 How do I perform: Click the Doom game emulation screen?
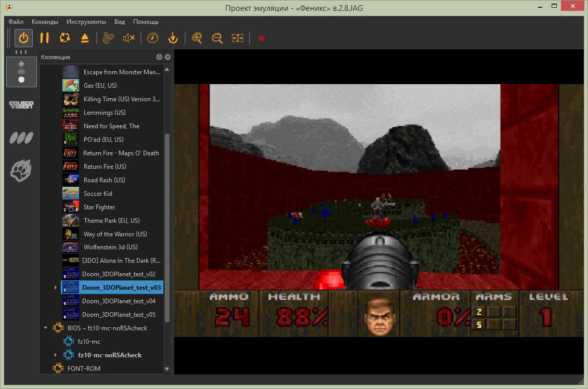coord(379,211)
